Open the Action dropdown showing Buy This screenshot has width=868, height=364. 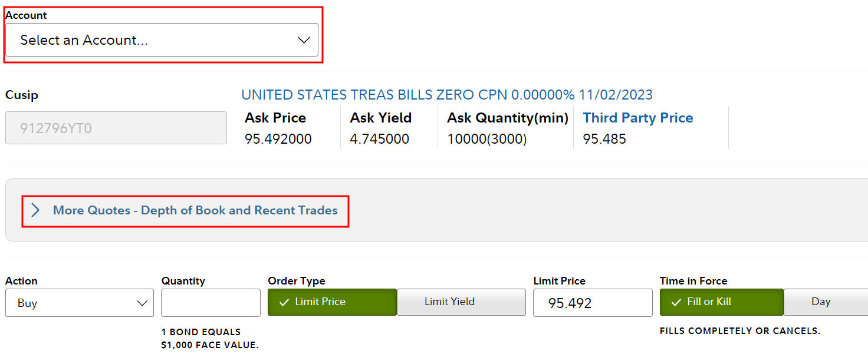pyautogui.click(x=80, y=303)
